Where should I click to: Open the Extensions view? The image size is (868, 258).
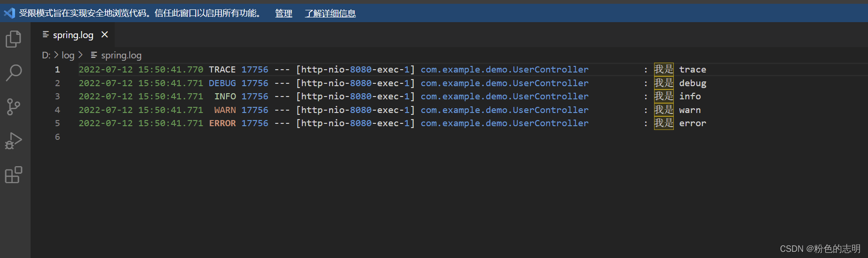click(14, 175)
